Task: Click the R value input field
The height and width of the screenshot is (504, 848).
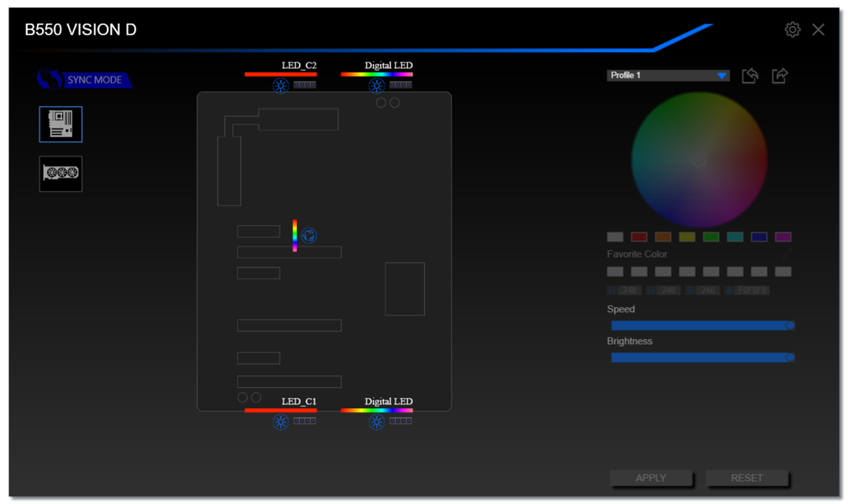Action: 629,290
